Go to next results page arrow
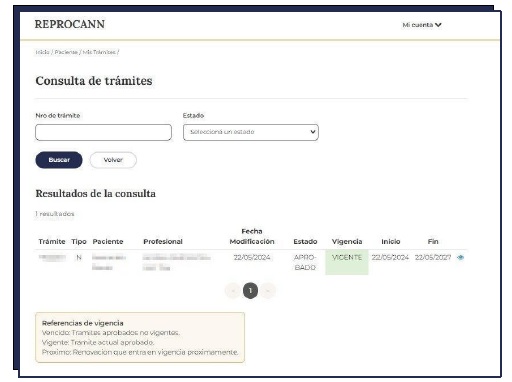The width and height of the screenshot is (512, 382). click(x=268, y=291)
